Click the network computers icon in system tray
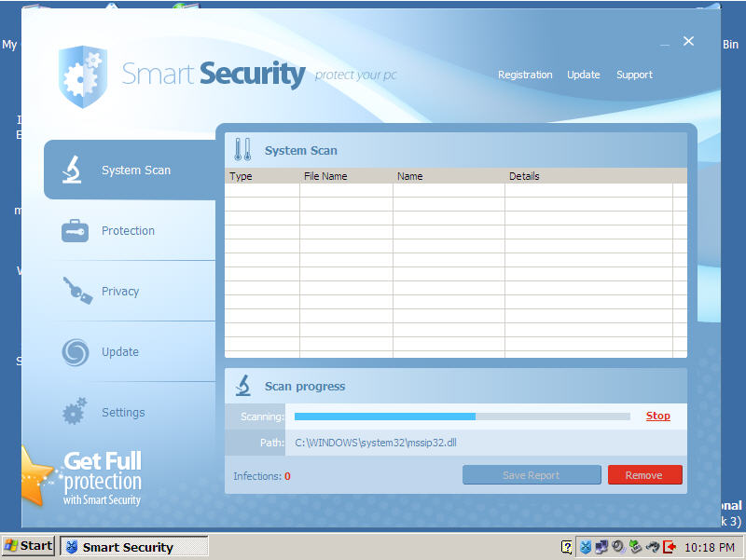 coord(601,547)
